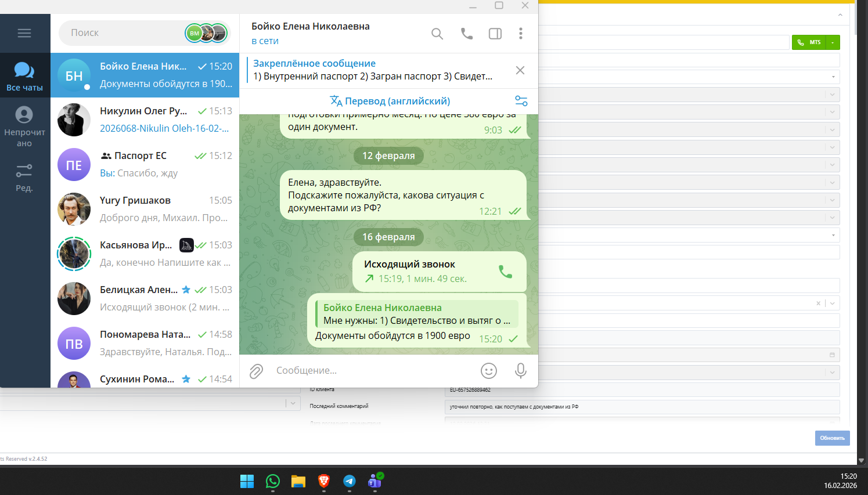Open chat with Сухинин Рома...
868x495 pixels.
(145, 377)
